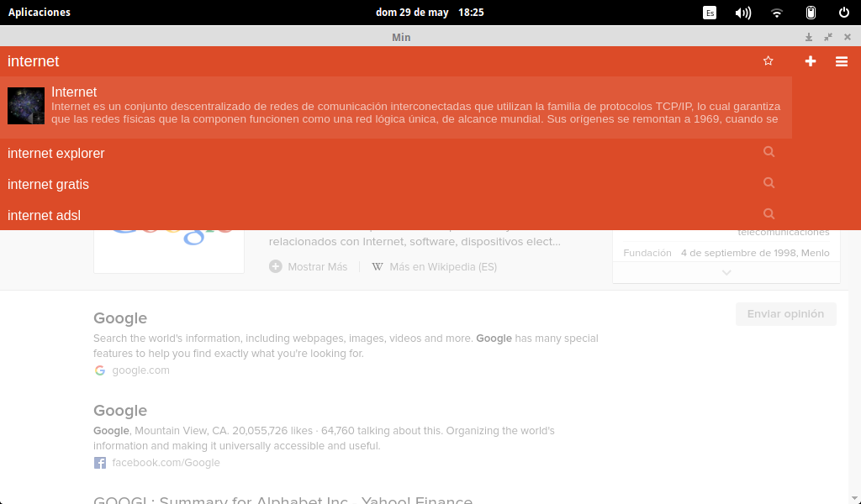Click search icon beside internet gratis suggestion
The height and width of the screenshot is (504, 861).
(x=769, y=182)
